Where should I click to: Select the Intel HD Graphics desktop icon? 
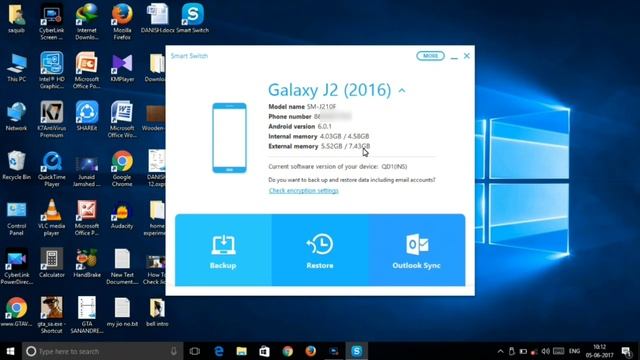pyautogui.click(x=51, y=70)
